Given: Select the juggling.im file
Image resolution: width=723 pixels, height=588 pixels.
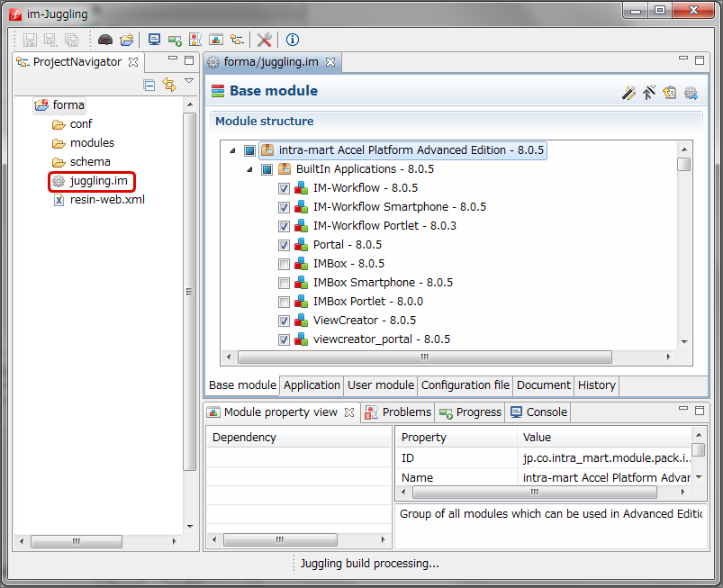Looking at the screenshot, I should click(x=91, y=181).
